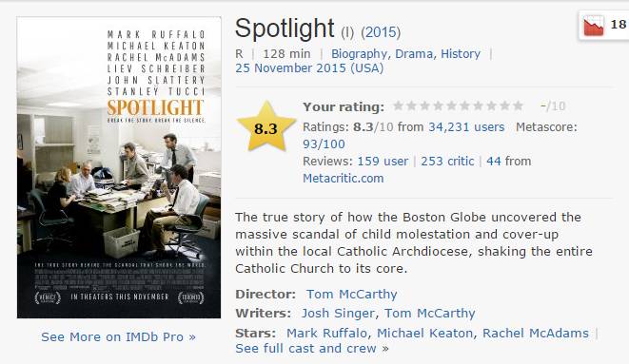Select the Drama genre link
The height and width of the screenshot is (364, 629).
click(x=414, y=53)
